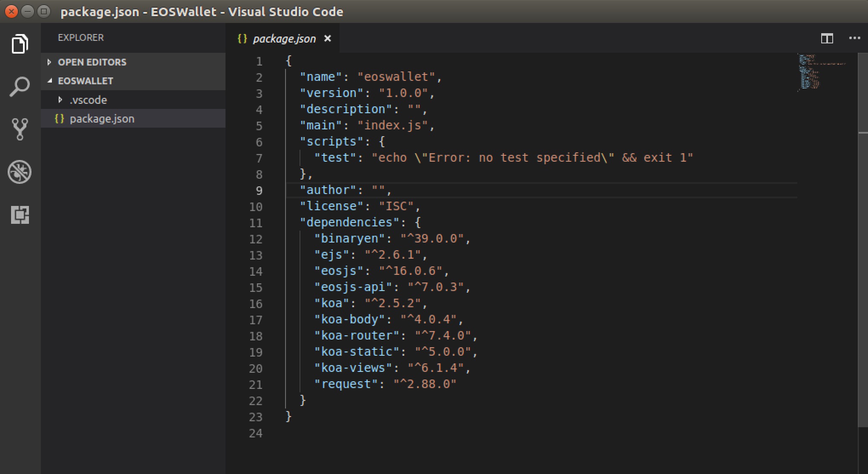Click the "1.0.0" version value

tap(403, 93)
